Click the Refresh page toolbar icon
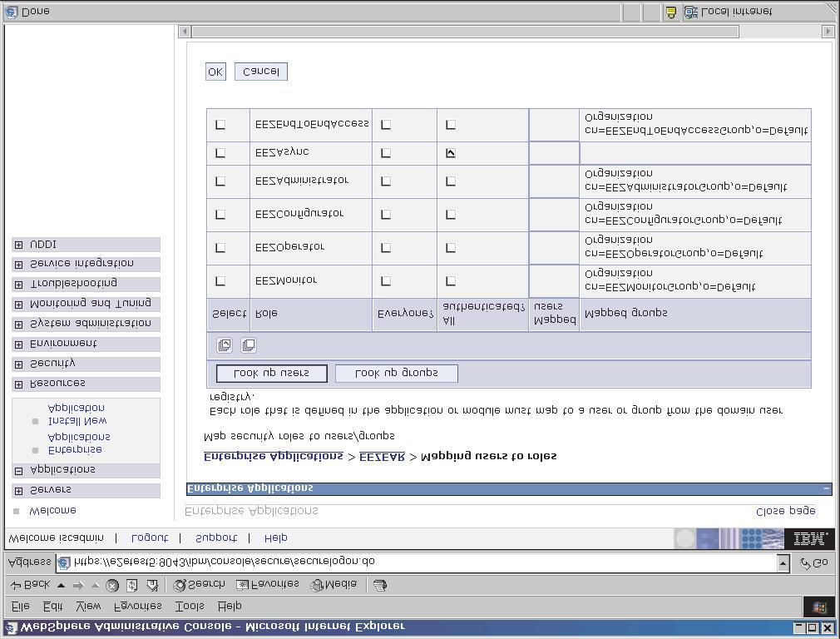This screenshot has height=639, width=840. coord(132,586)
